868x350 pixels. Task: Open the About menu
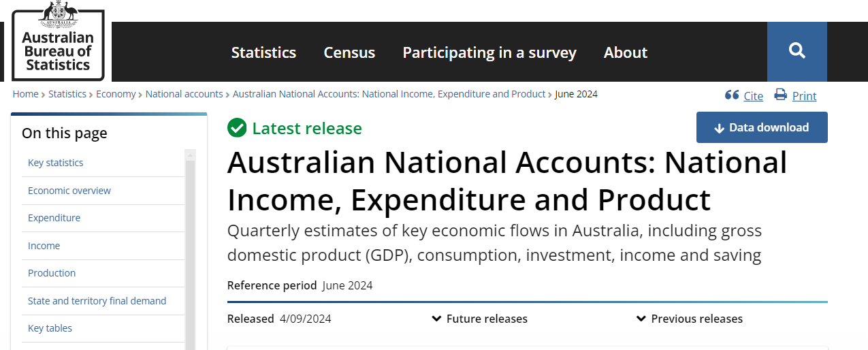click(x=625, y=52)
